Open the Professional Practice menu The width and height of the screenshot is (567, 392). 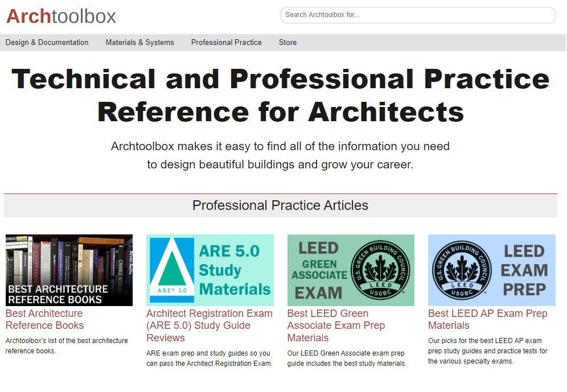[227, 43]
